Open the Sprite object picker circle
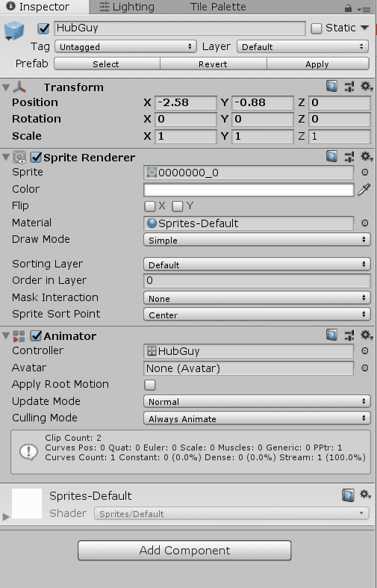Viewport: 377px width, 588px height. point(364,173)
